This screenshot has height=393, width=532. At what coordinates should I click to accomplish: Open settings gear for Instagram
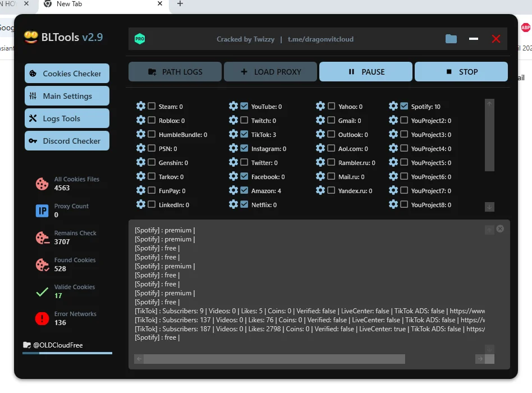233,148
